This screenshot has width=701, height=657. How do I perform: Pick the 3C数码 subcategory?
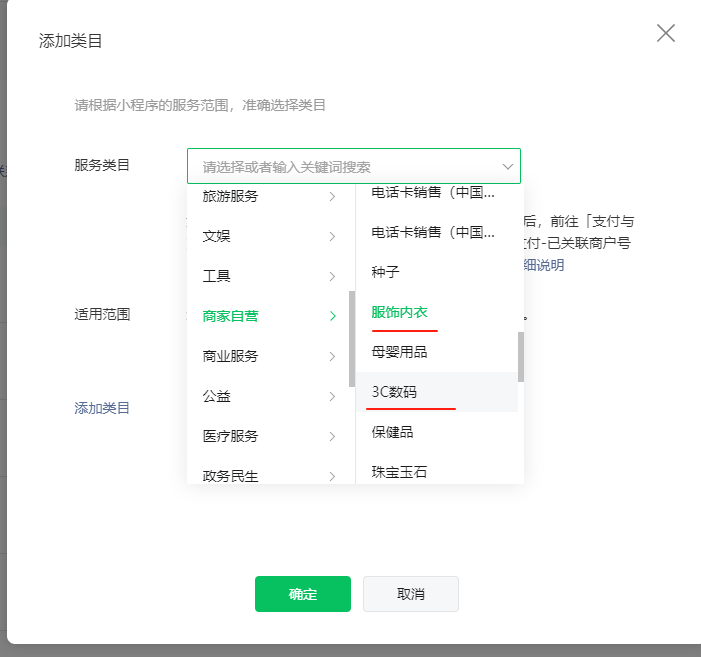[x=394, y=392]
